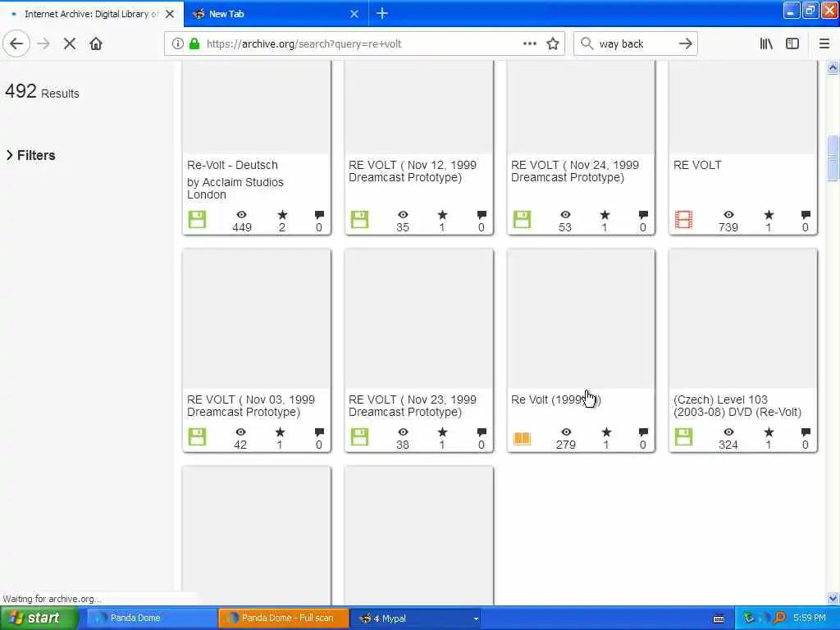Open the Mypal taskbar group
Image resolution: width=840 pixels, height=630 pixels.
415,619
